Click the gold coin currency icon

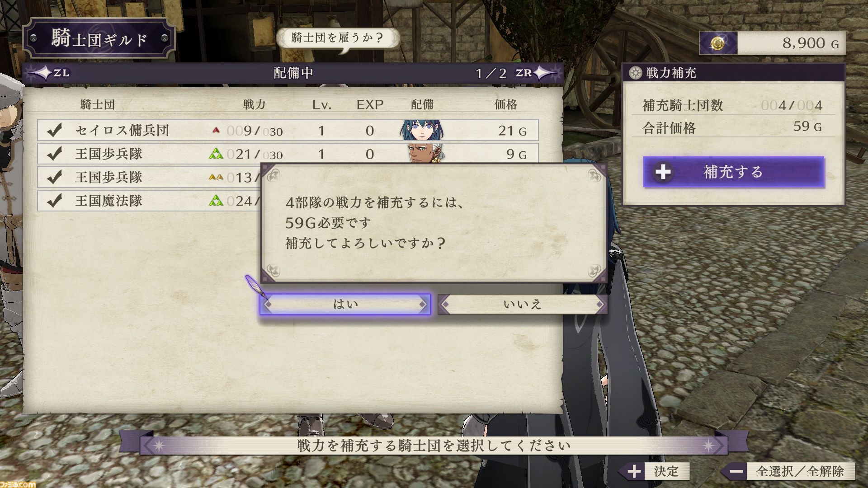[718, 43]
